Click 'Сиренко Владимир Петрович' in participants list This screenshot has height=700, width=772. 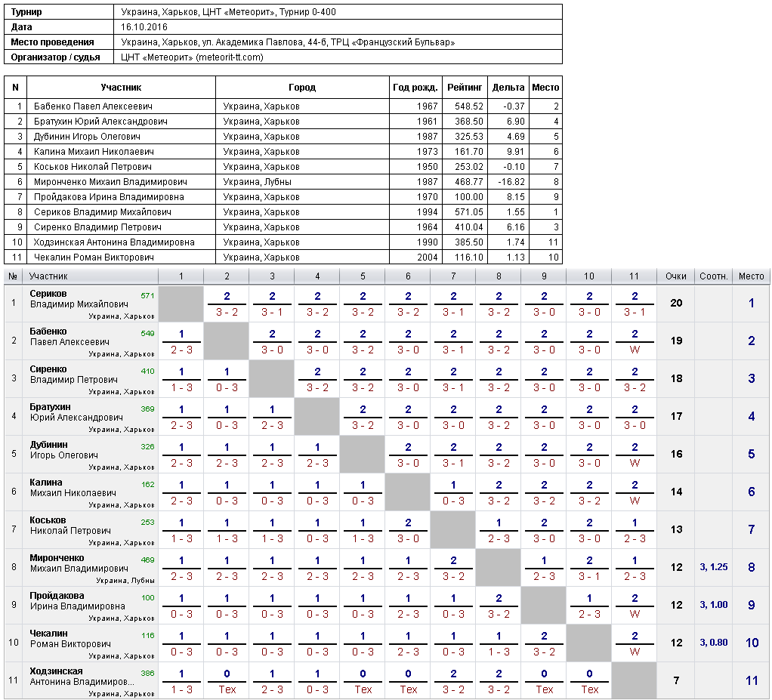click(x=97, y=227)
